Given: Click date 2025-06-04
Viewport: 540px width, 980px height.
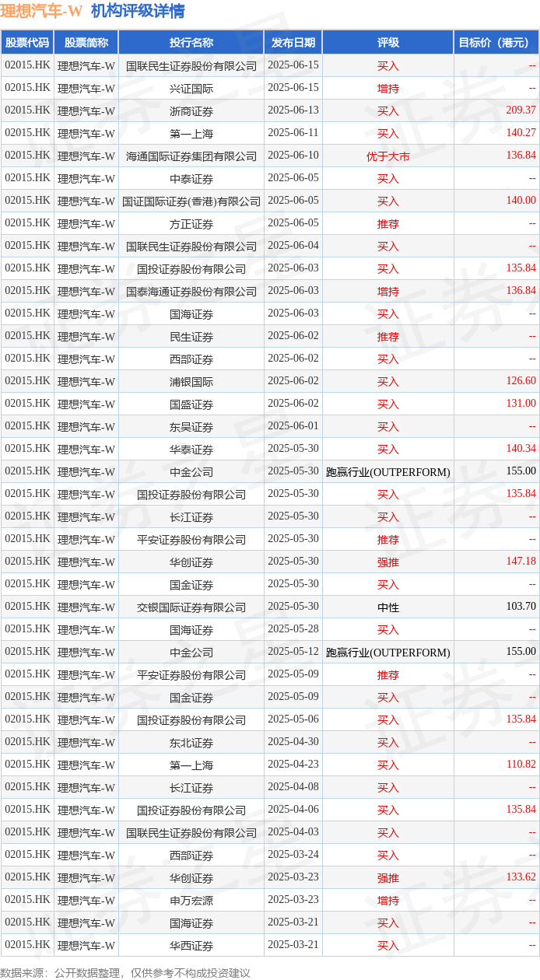Looking at the screenshot, I should tap(293, 246).
